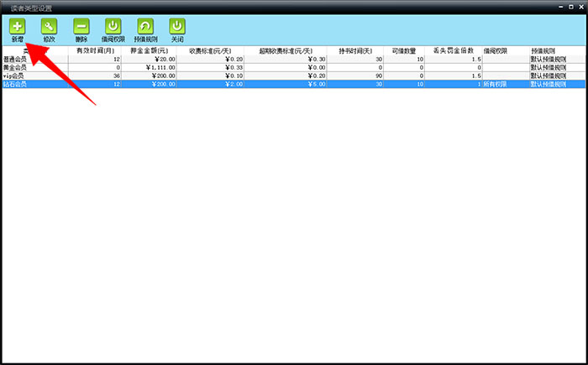The width and height of the screenshot is (588, 365).
Task: Click 默认预借规则 in 钻石会员 row
Action: point(558,84)
